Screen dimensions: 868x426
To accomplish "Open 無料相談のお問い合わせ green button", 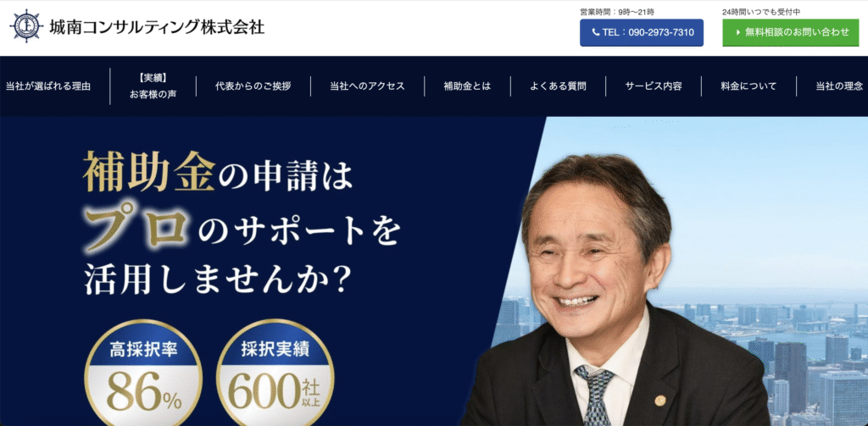I will [x=792, y=33].
